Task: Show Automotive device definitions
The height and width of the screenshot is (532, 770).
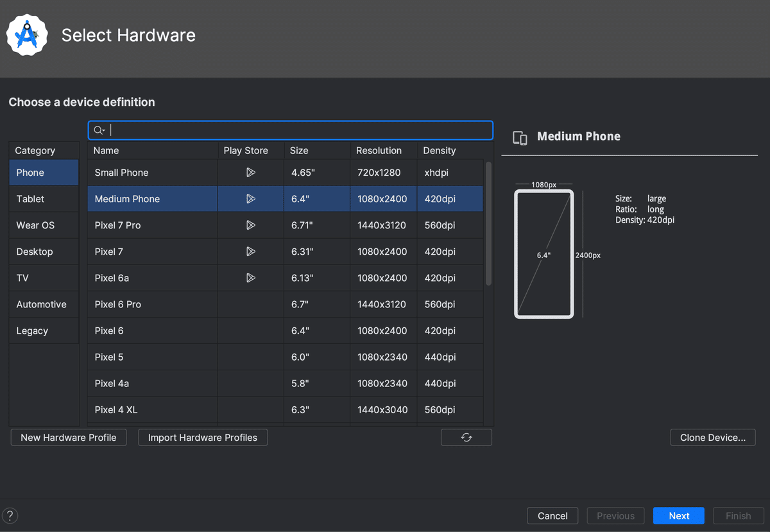Action: pos(44,304)
